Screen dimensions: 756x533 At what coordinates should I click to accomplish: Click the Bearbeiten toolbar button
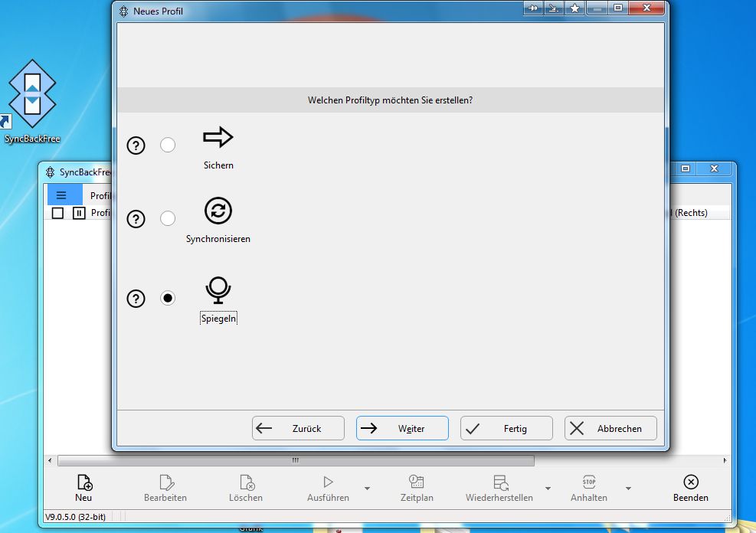pyautogui.click(x=165, y=488)
